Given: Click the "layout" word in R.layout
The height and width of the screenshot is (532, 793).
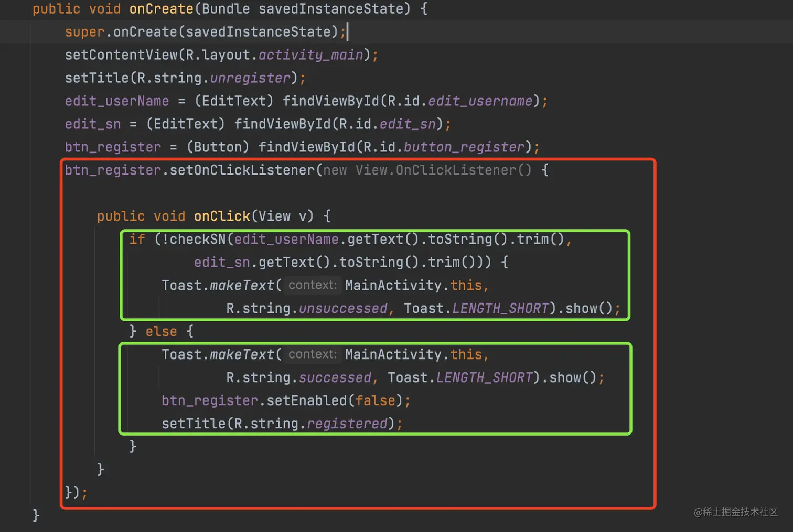Looking at the screenshot, I should tap(226, 55).
